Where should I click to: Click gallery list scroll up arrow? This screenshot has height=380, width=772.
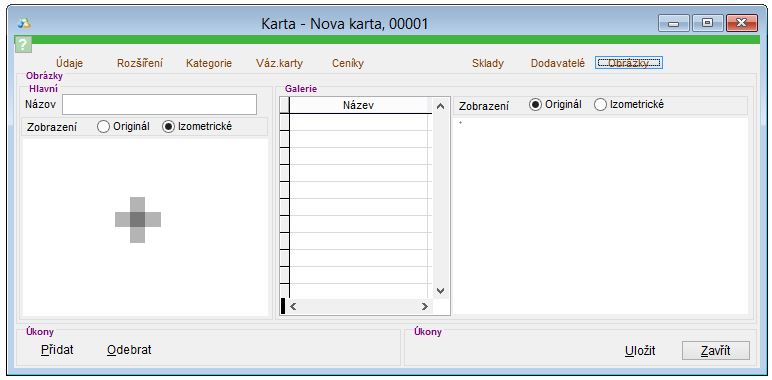pyautogui.click(x=441, y=106)
